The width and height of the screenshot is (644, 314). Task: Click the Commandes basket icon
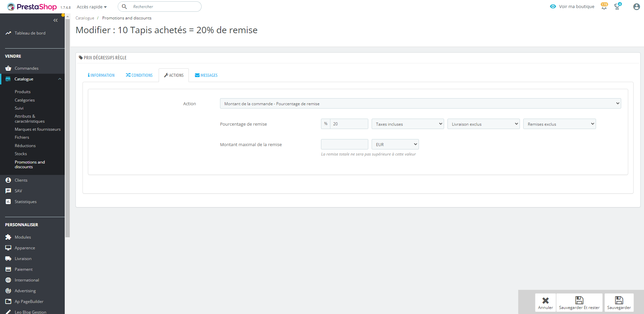(8, 68)
